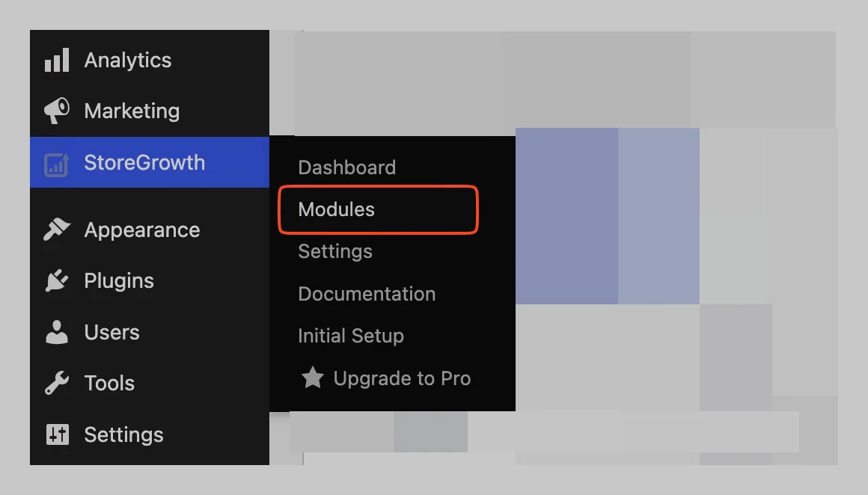
Task: Click the Upgrade to Pro link
Action: tap(402, 378)
